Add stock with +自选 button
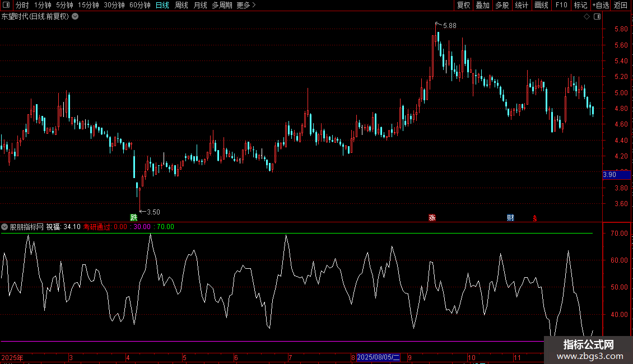Screen dimensions: 633x364 point(601,5)
